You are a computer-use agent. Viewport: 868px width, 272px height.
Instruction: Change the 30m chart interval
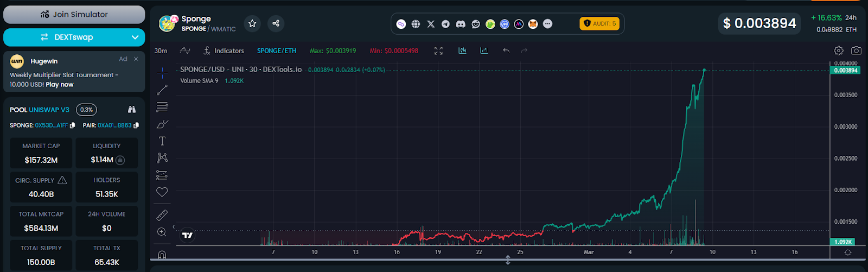click(161, 50)
